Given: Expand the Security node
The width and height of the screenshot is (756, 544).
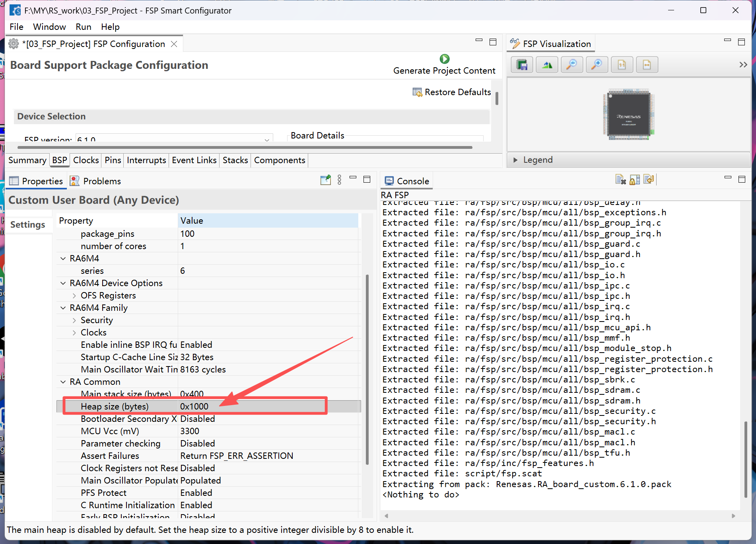Looking at the screenshot, I should (x=74, y=320).
